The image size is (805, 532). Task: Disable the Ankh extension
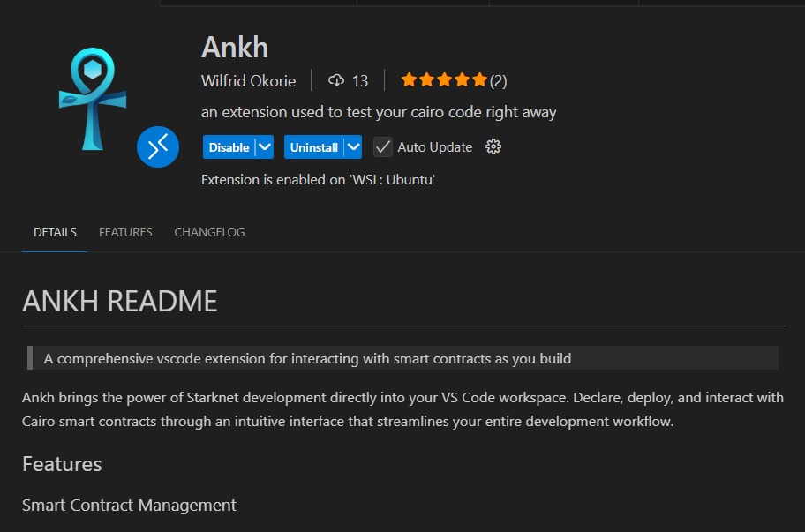229,147
